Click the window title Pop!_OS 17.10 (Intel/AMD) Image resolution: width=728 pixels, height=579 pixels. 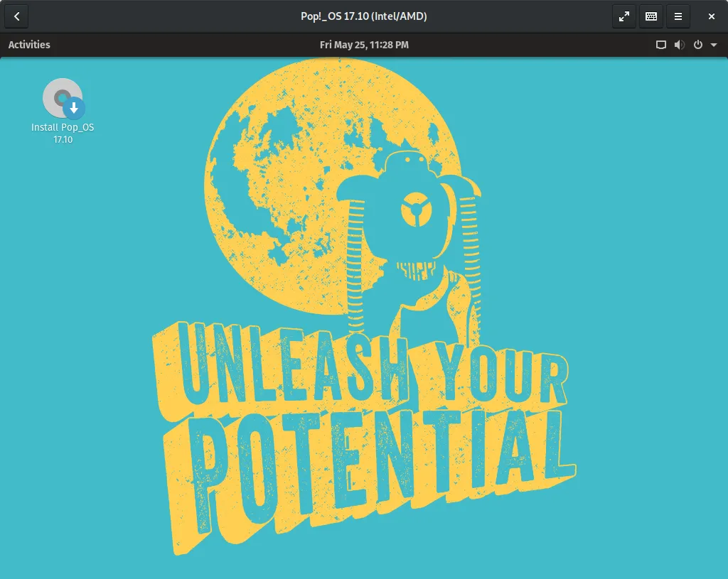point(364,16)
